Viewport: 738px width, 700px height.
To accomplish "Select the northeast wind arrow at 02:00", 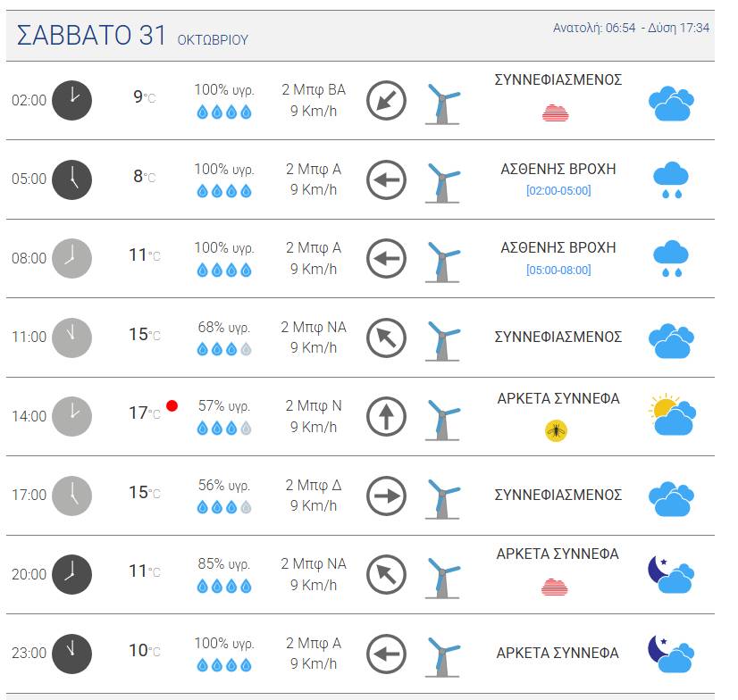I will (386, 100).
